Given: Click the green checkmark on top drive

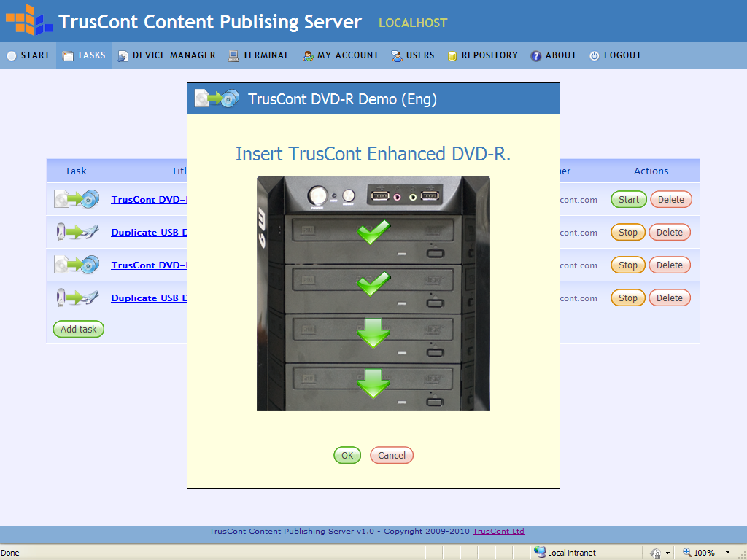Looking at the screenshot, I should tap(373, 232).
